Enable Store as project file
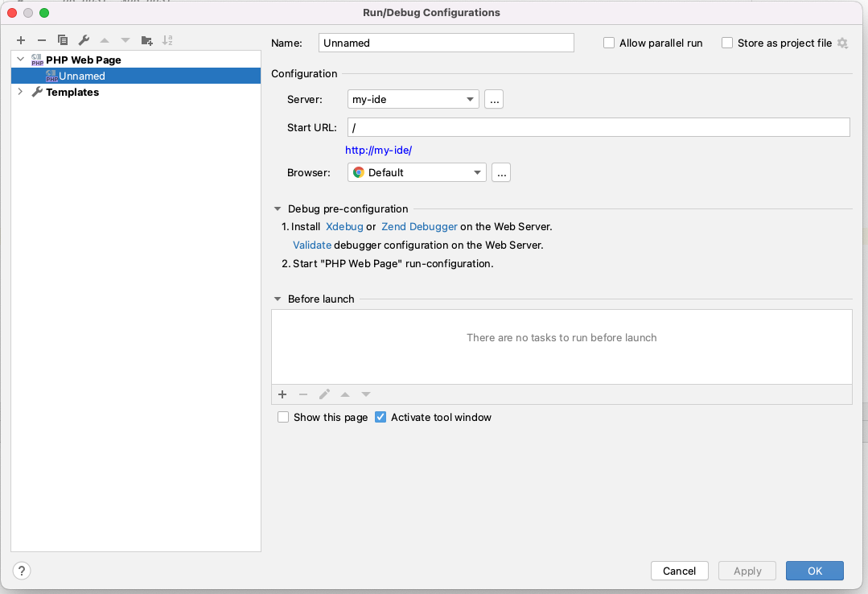The width and height of the screenshot is (868, 594). click(727, 43)
